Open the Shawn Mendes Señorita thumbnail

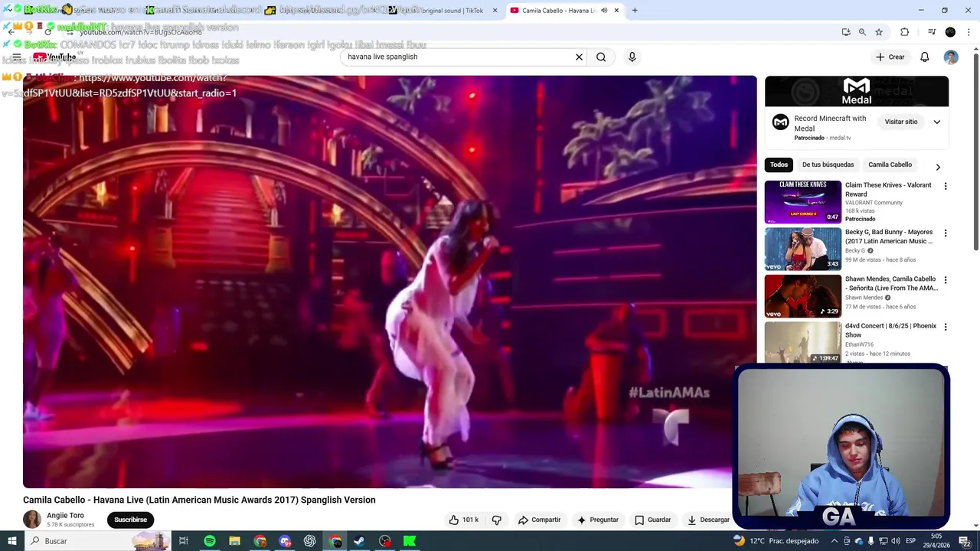point(803,296)
